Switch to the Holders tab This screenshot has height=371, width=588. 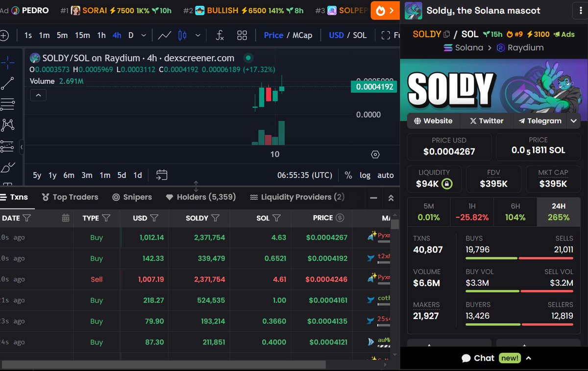[200, 197]
